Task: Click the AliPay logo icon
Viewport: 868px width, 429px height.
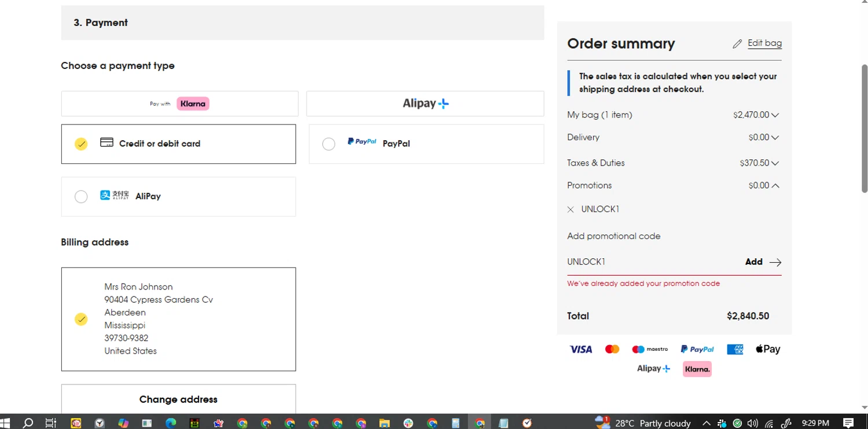Action: (114, 196)
